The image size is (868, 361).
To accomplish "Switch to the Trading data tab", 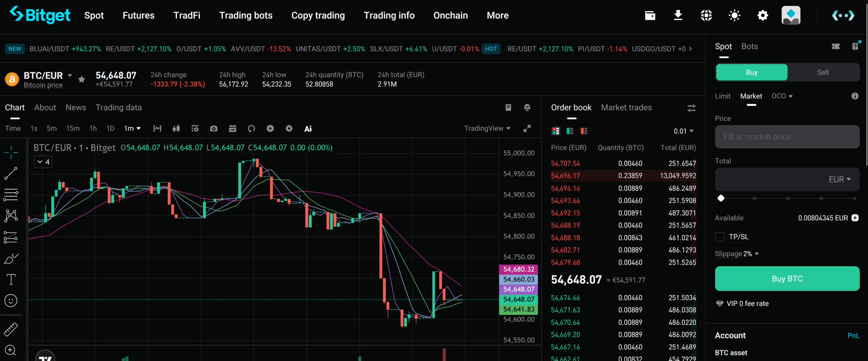I will click(x=119, y=108).
